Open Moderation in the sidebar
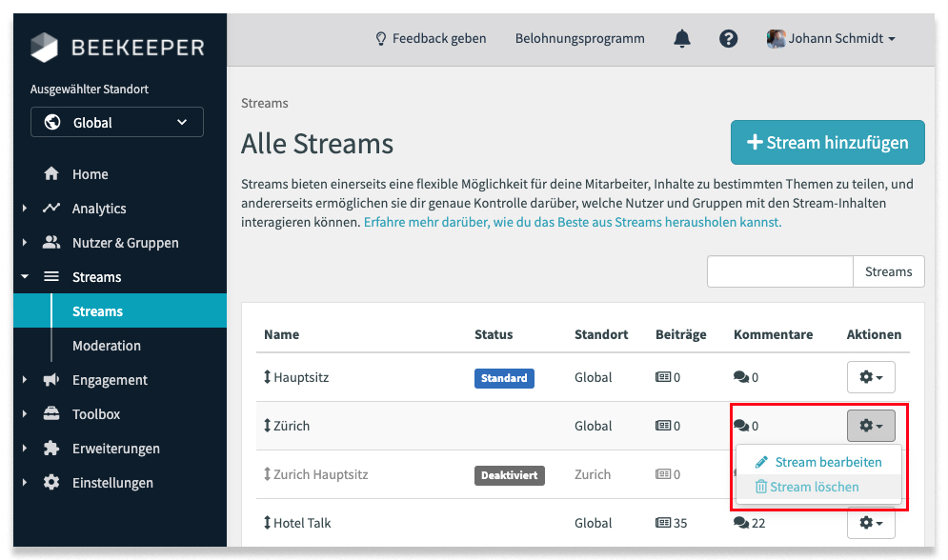The image size is (948, 560). (x=107, y=346)
